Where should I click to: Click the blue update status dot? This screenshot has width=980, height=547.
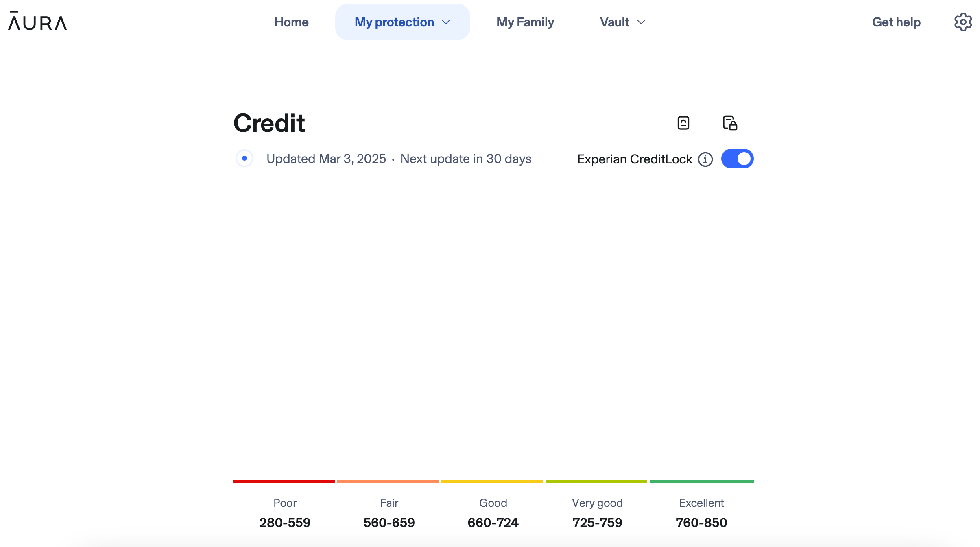click(244, 158)
